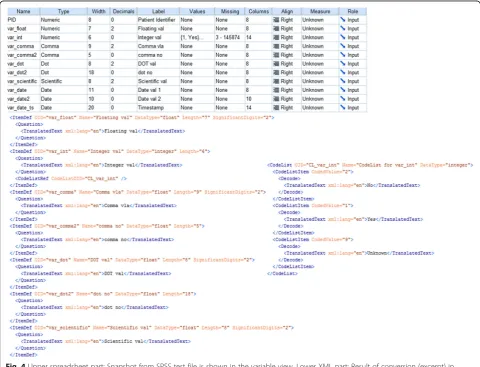This screenshot has width=480, height=367.
Task: Click the Input role arrow icon for var_date
Action: 343,90
